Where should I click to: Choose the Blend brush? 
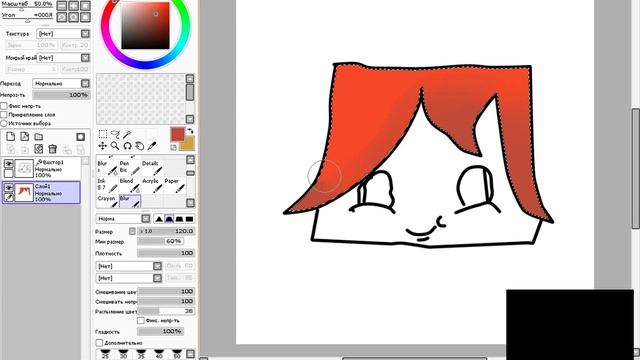(x=129, y=185)
